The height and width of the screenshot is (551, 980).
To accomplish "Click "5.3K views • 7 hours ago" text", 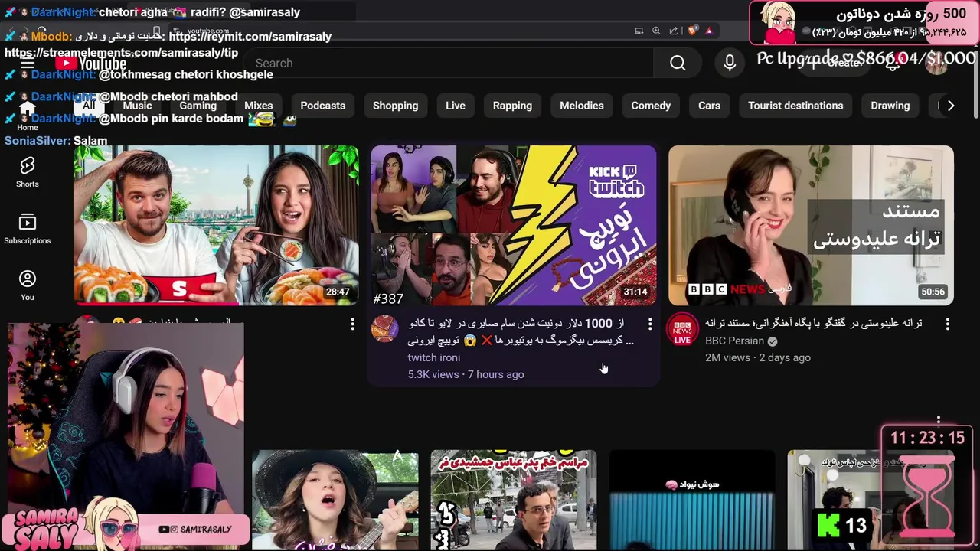I will point(466,374).
